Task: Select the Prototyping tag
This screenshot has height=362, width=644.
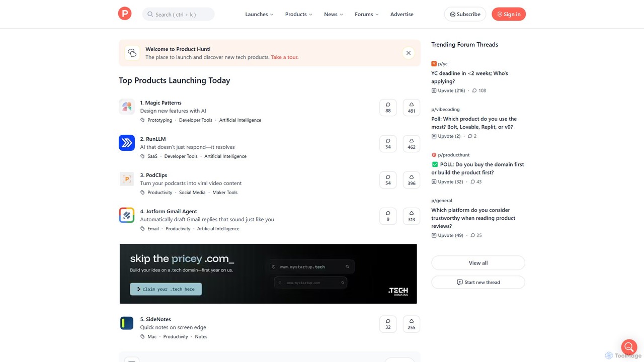Action: [159, 120]
